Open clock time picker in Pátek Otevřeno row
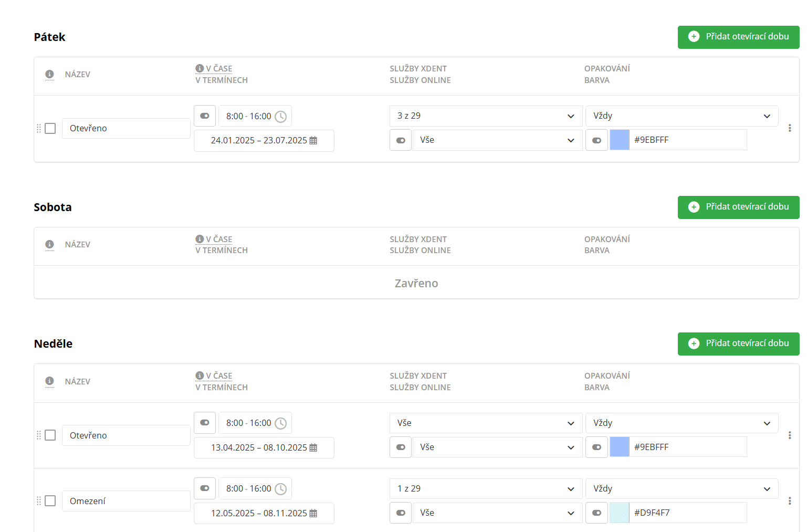Screen dimensions: 807x532 (x=281, y=116)
